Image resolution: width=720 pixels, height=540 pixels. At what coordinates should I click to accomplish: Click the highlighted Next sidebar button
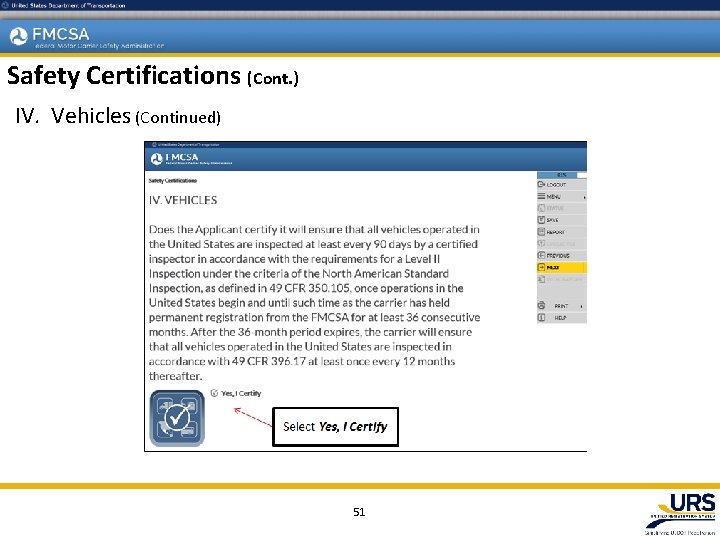tap(562, 267)
